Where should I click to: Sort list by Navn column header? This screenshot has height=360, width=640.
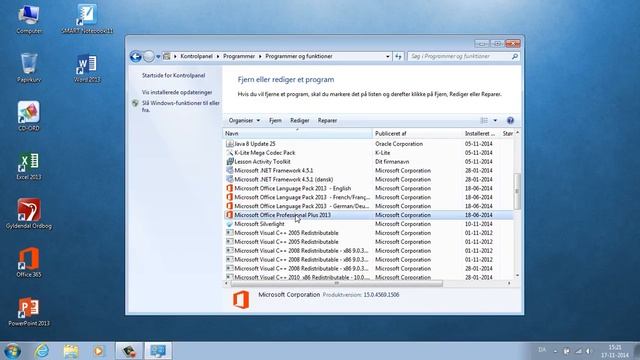pos(298,133)
